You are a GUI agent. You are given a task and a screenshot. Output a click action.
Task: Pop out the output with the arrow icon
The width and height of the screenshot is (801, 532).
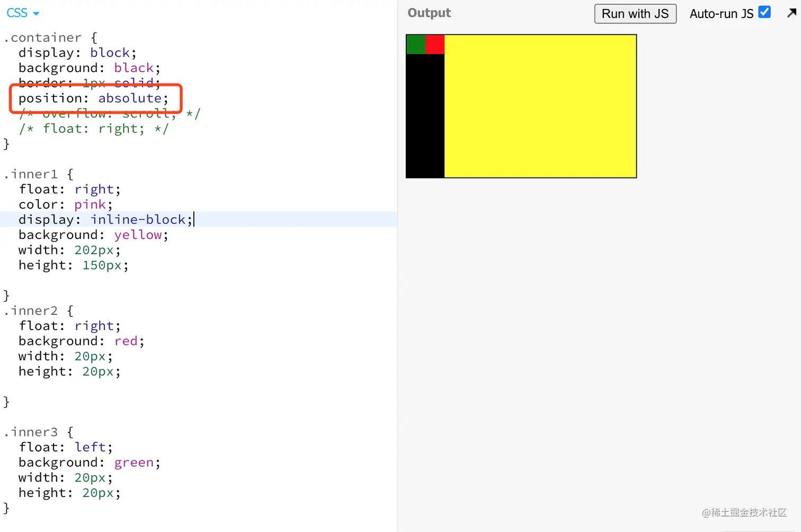click(x=792, y=13)
